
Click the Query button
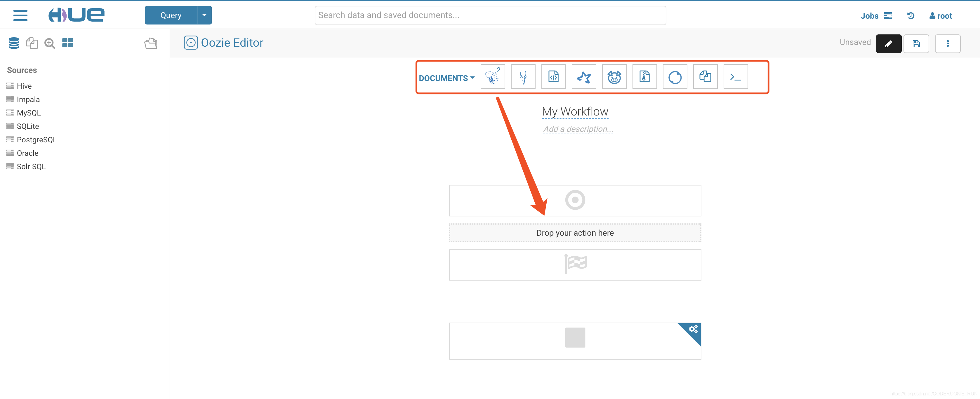click(171, 15)
